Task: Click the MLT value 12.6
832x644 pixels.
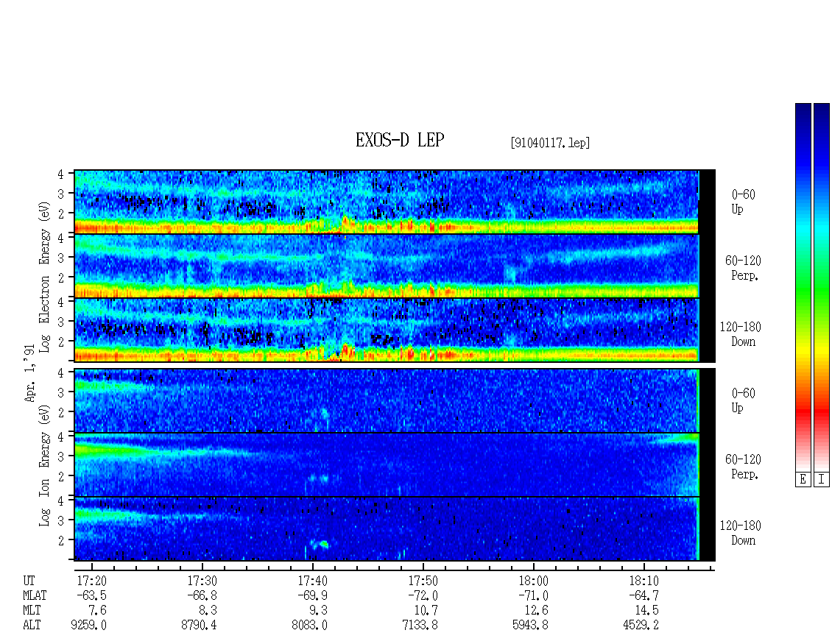Action: 537,611
